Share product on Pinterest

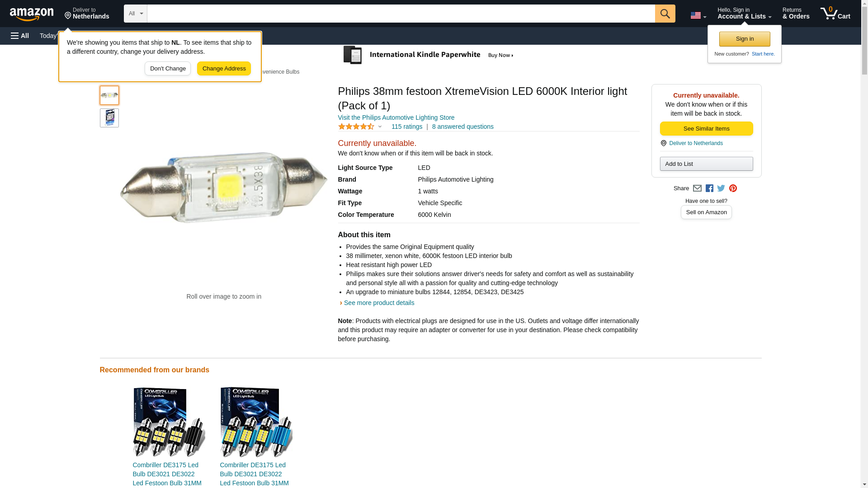(x=733, y=188)
